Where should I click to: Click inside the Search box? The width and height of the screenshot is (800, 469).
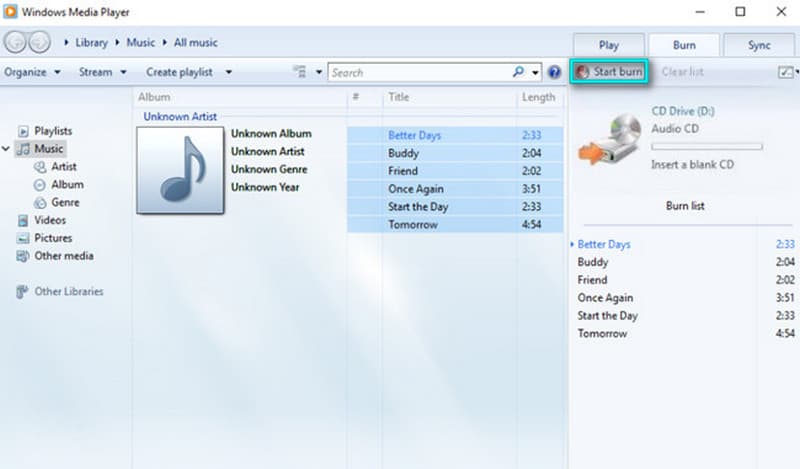coord(419,72)
